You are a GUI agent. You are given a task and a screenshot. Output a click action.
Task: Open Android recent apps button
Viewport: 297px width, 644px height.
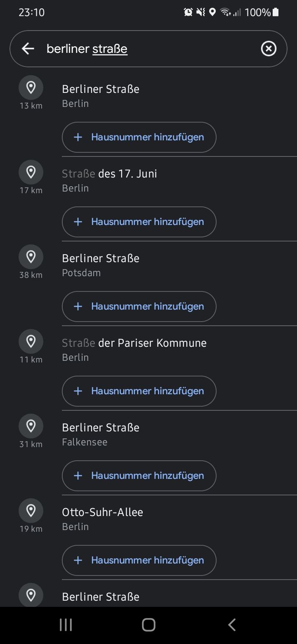click(66, 625)
